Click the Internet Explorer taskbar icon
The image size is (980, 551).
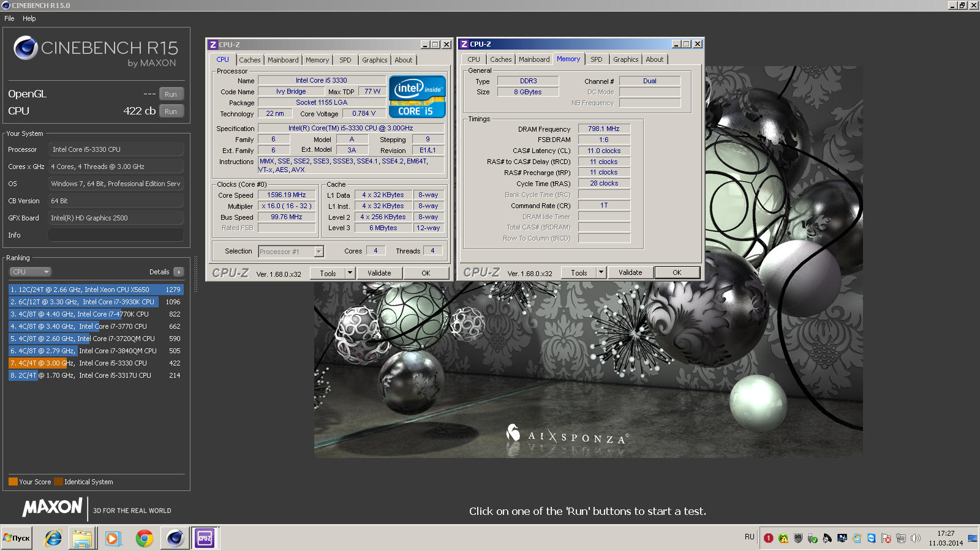click(x=53, y=538)
